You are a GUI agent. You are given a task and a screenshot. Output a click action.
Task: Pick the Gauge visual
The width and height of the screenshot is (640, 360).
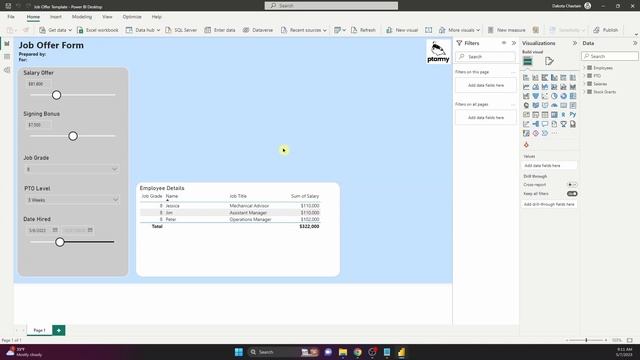[x=554, y=105]
